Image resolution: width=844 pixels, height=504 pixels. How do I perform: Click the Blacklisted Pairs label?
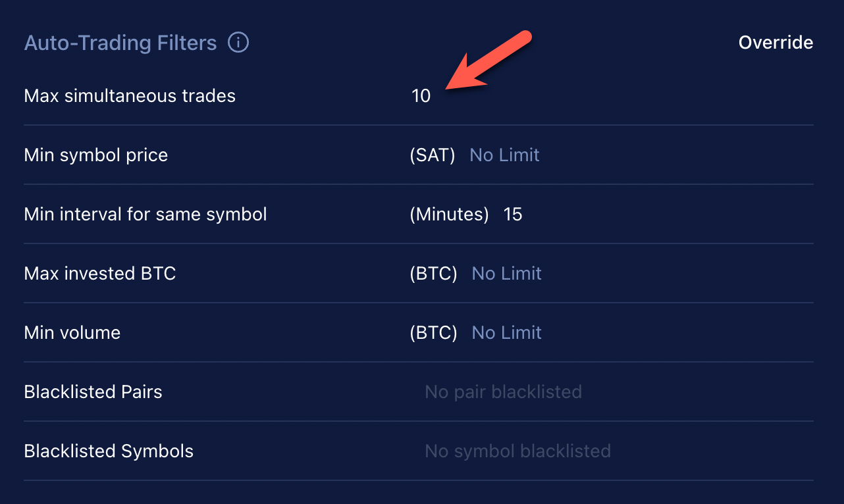[93, 392]
